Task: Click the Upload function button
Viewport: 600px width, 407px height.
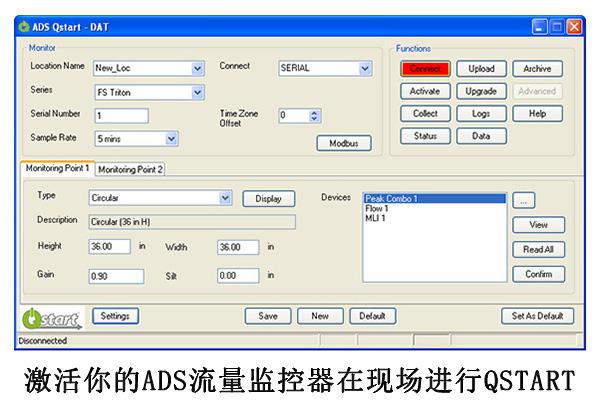Action: [x=481, y=69]
